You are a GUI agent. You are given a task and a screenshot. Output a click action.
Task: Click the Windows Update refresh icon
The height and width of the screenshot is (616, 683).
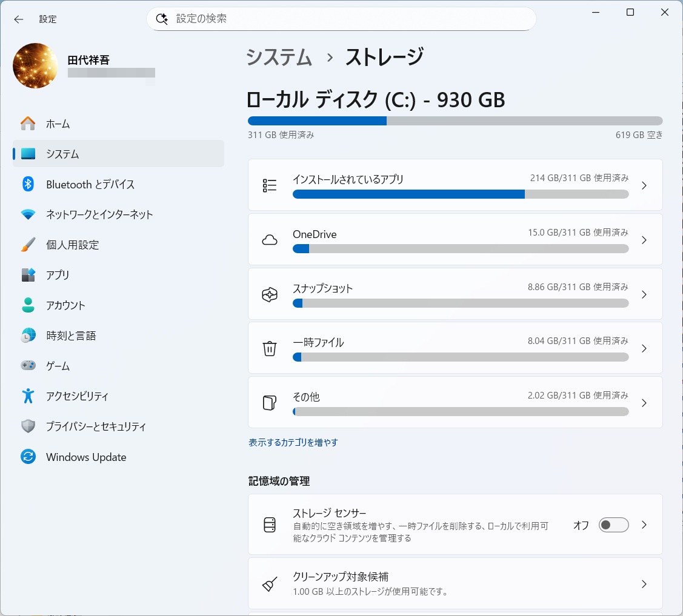click(28, 457)
